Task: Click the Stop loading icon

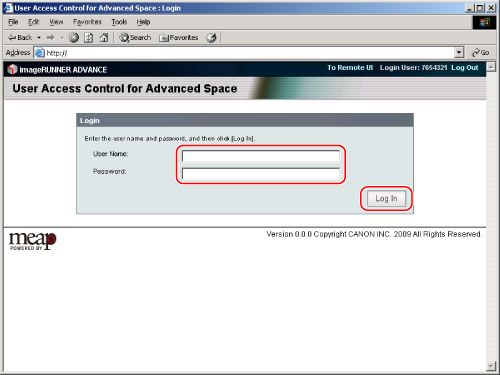Action: click(x=74, y=38)
